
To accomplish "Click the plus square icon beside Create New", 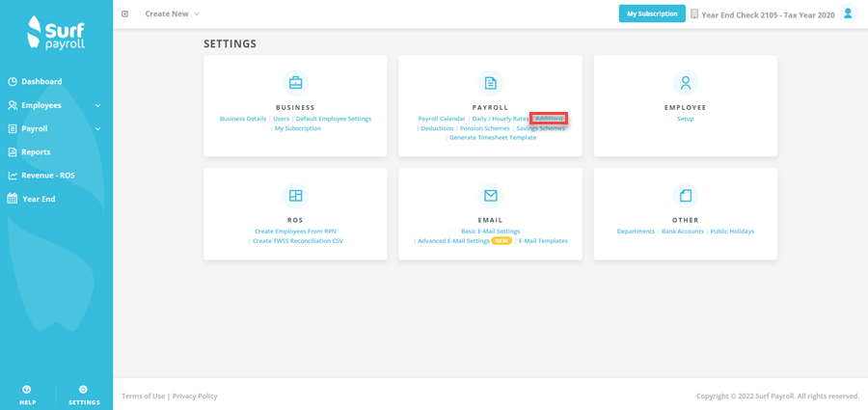I will click(x=125, y=14).
